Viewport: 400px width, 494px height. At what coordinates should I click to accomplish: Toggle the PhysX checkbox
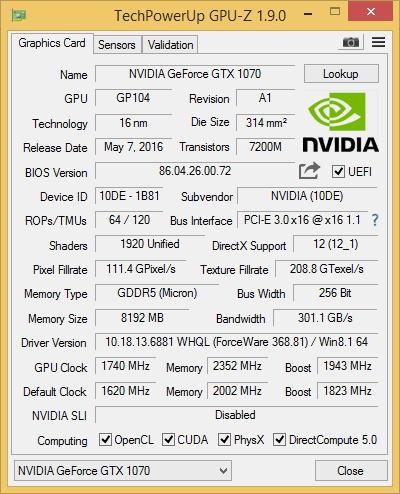pyautogui.click(x=224, y=440)
